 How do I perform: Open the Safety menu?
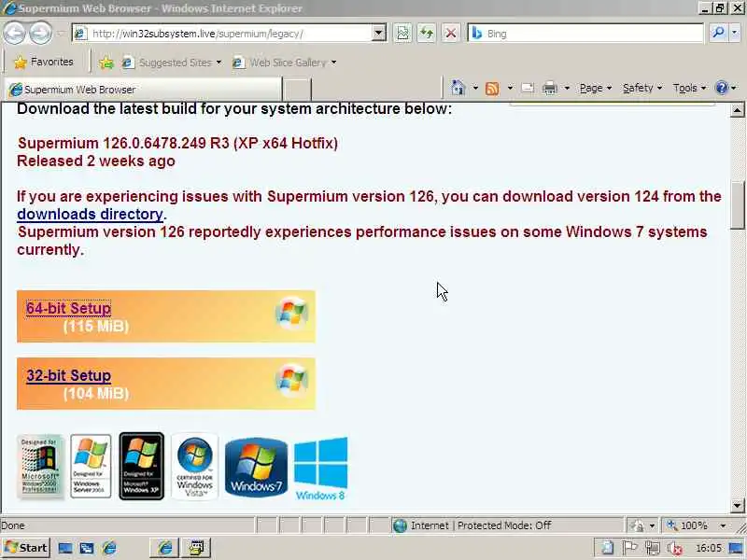[x=642, y=88]
